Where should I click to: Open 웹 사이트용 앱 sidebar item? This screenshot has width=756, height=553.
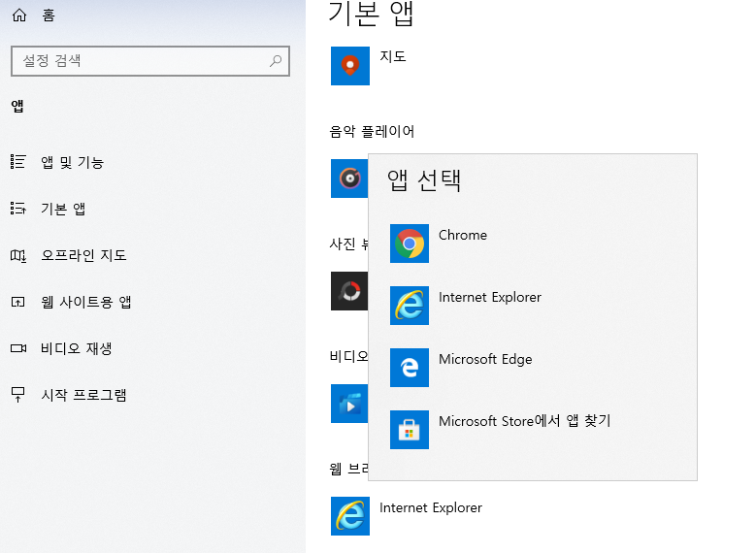click(x=85, y=302)
